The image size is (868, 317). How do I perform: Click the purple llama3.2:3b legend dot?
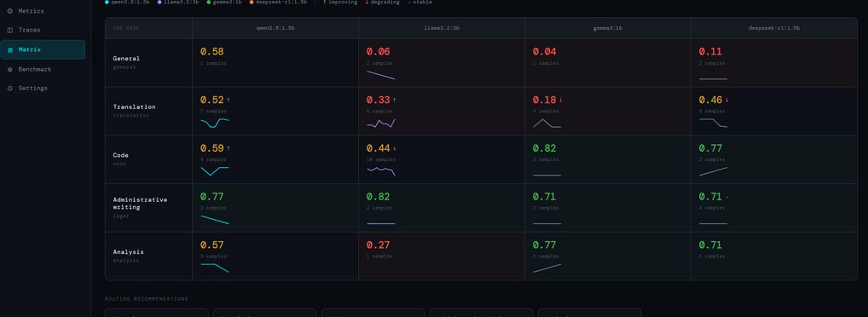coord(159,3)
